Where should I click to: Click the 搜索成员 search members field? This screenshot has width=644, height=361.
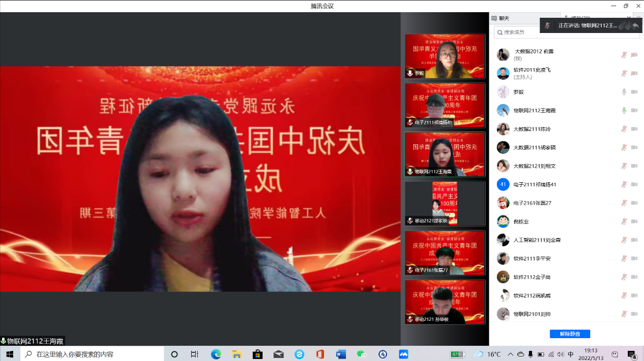point(567,32)
